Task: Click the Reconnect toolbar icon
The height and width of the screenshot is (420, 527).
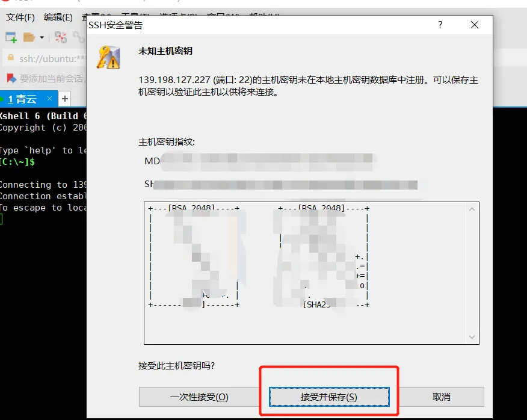Action: pos(61,37)
